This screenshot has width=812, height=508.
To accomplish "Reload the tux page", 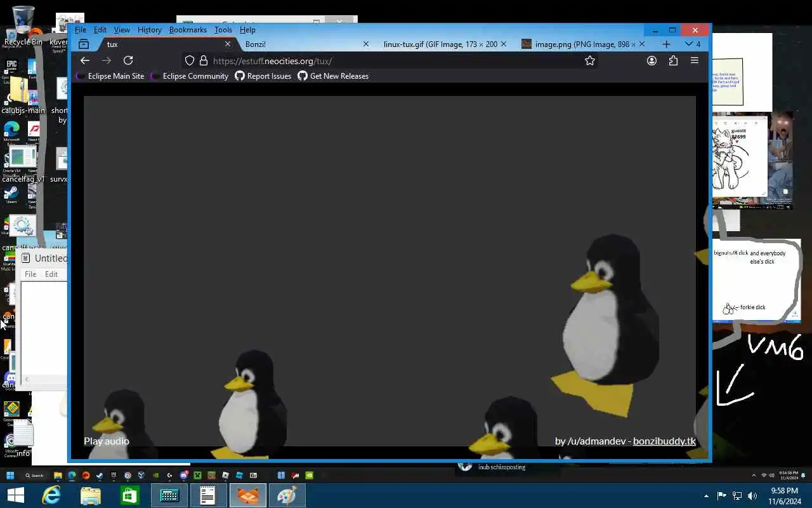I will (128, 60).
